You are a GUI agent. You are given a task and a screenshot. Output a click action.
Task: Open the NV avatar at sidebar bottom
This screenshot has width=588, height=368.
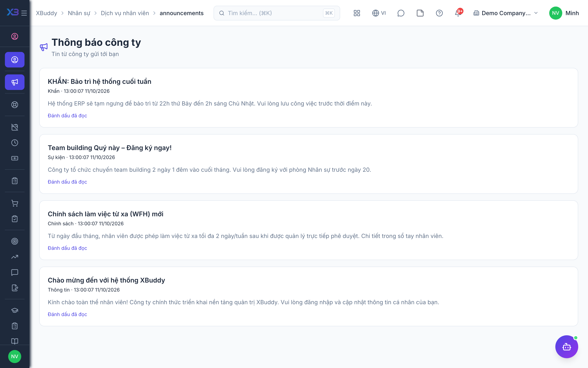[14, 356]
